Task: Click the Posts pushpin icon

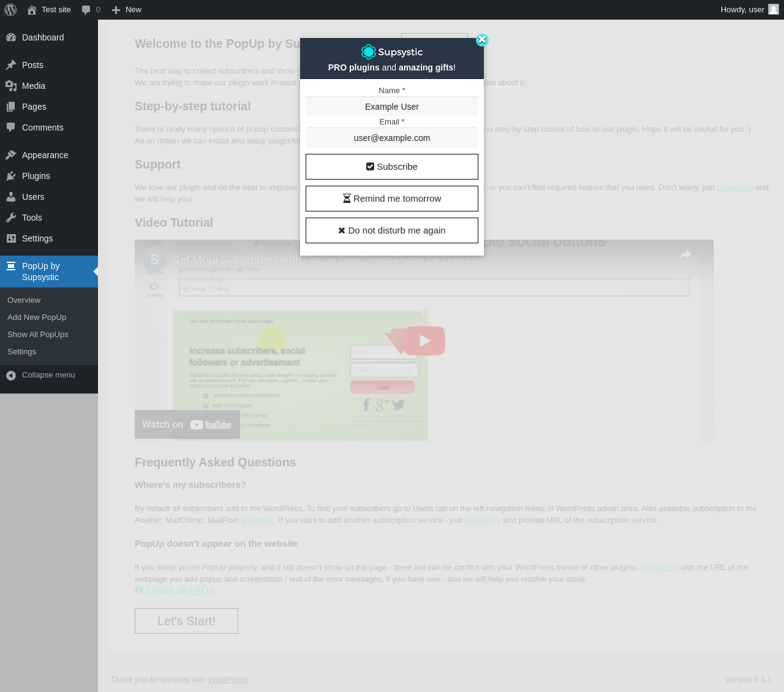Action: 11,65
